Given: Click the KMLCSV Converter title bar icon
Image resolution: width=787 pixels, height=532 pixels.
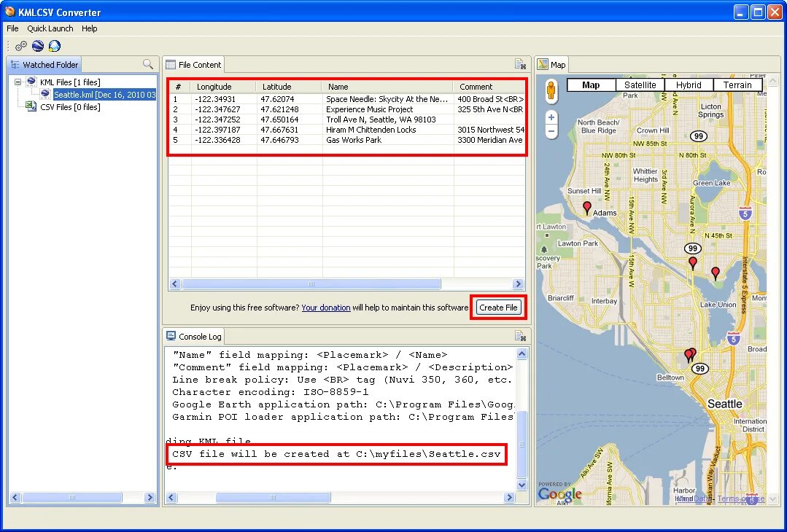Looking at the screenshot, I should point(9,12).
